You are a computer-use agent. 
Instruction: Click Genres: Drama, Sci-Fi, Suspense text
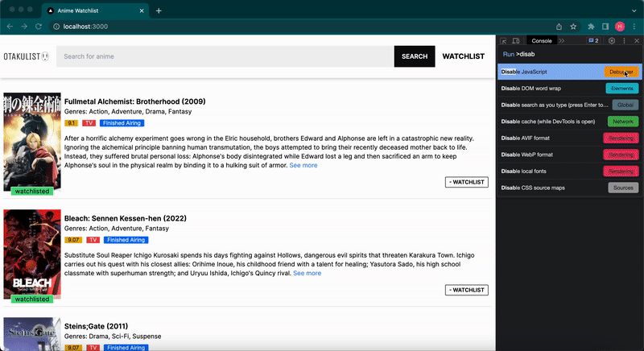(x=113, y=337)
